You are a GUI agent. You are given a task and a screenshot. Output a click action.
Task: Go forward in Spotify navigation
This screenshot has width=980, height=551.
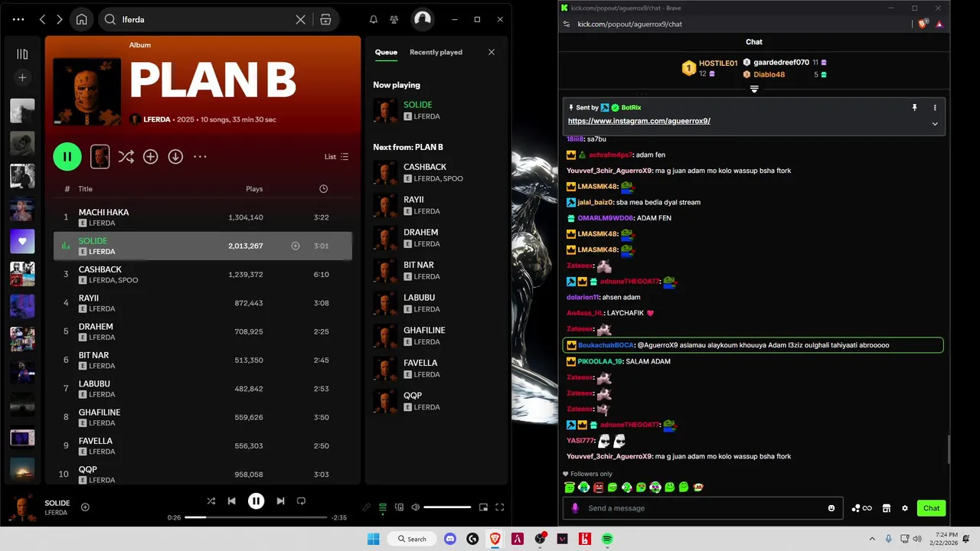click(59, 19)
